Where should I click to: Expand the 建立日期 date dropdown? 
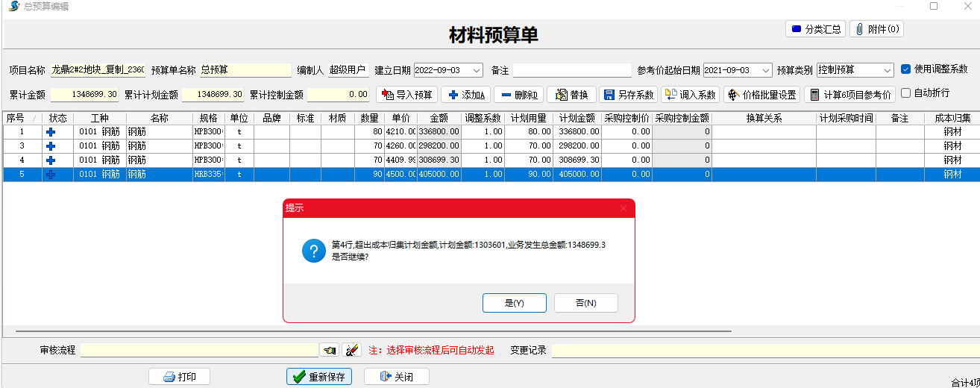coord(477,70)
